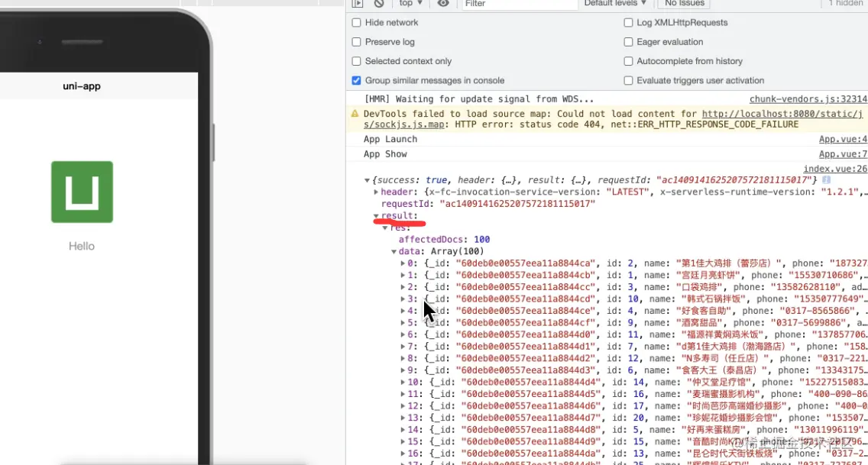The height and width of the screenshot is (465, 868).
Task: Click item 12 时尚芭莎高端婚纱摄影 row
Action: click(636, 406)
